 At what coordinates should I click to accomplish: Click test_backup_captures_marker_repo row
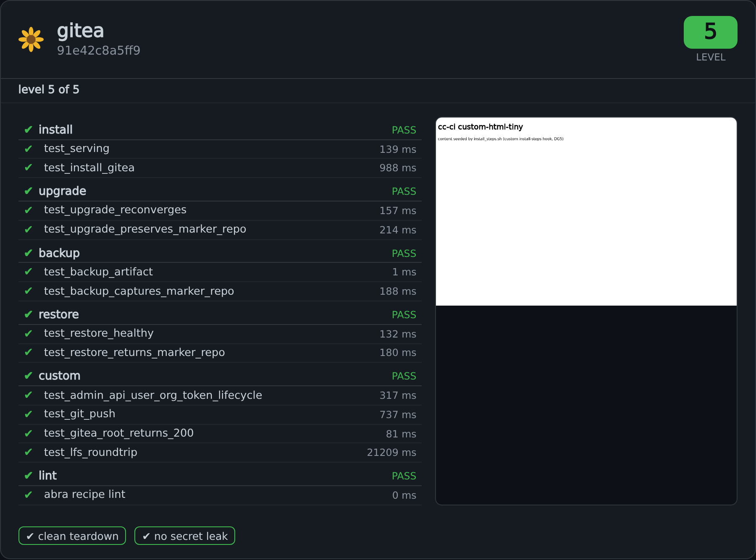[x=220, y=291]
